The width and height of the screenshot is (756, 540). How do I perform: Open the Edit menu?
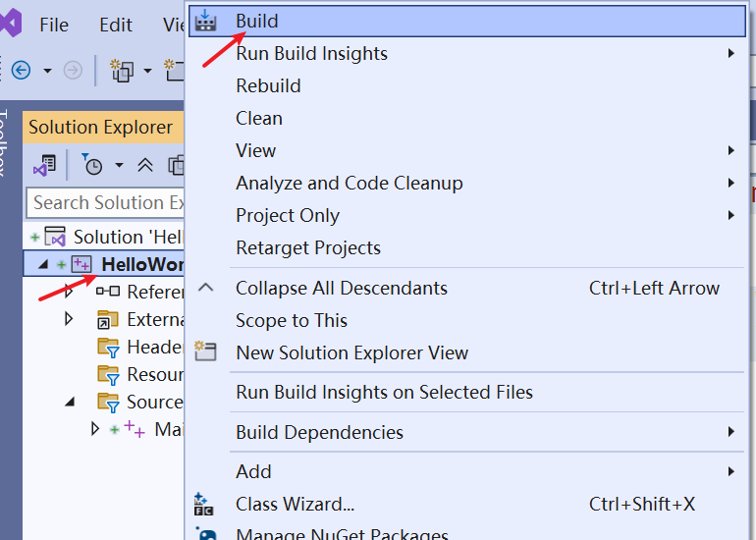point(116,26)
